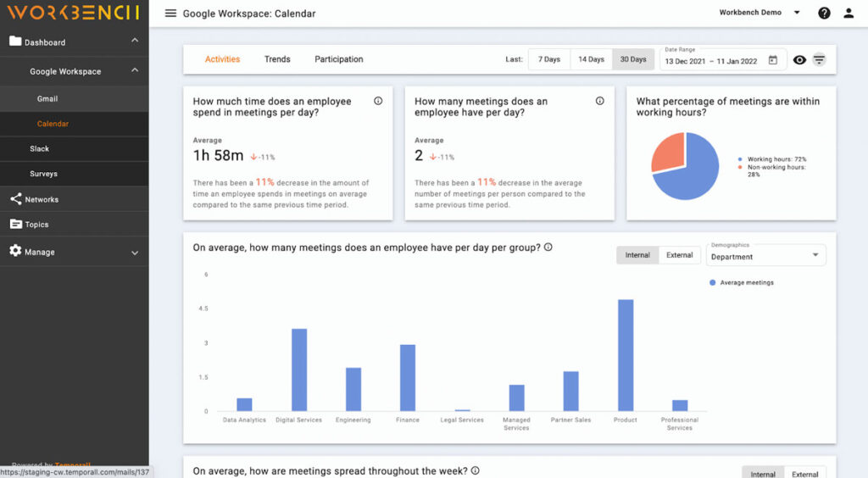
Task: Select External in weekly spread chart
Action: (805, 474)
